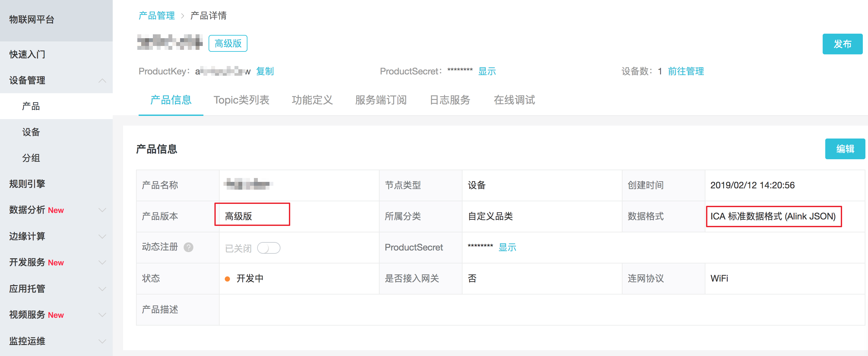Open the 功能定义 tab
Screen dimensions: 868x356
point(312,100)
